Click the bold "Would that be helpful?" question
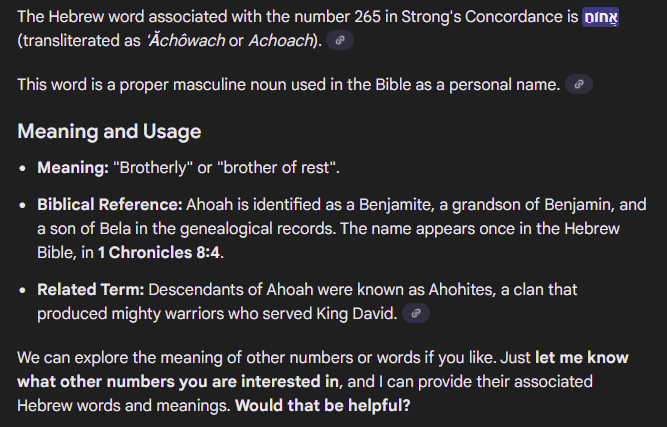This screenshot has width=667, height=427. tap(322, 407)
